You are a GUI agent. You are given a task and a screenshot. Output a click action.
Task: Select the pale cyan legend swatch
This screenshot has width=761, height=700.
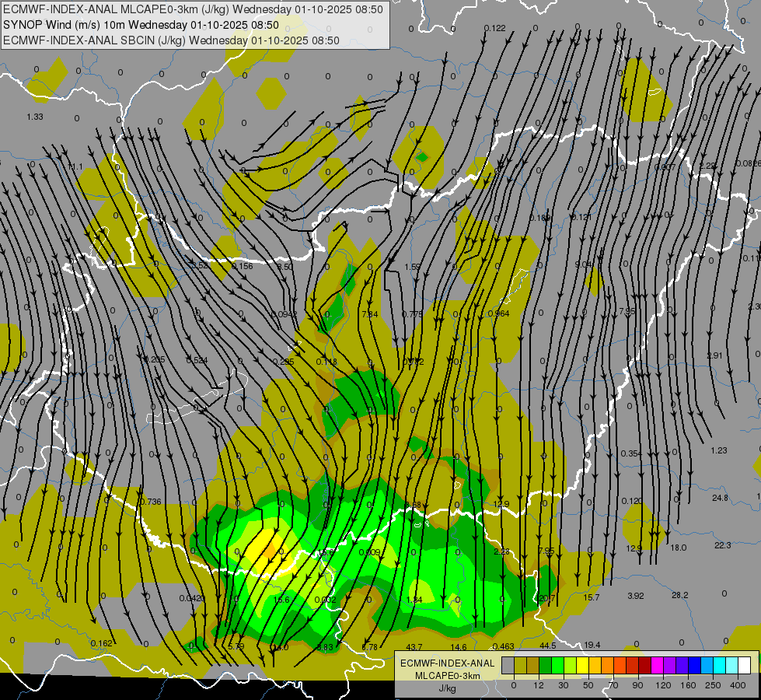click(x=732, y=665)
